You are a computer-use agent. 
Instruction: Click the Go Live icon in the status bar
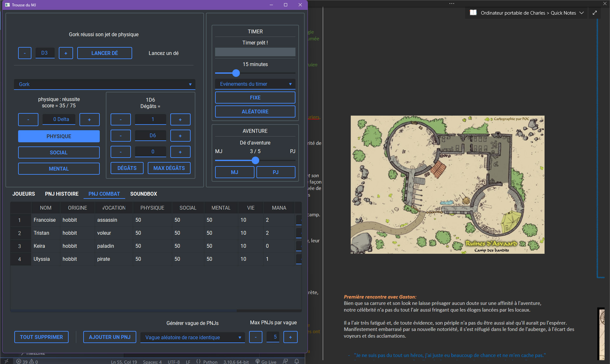(267, 361)
